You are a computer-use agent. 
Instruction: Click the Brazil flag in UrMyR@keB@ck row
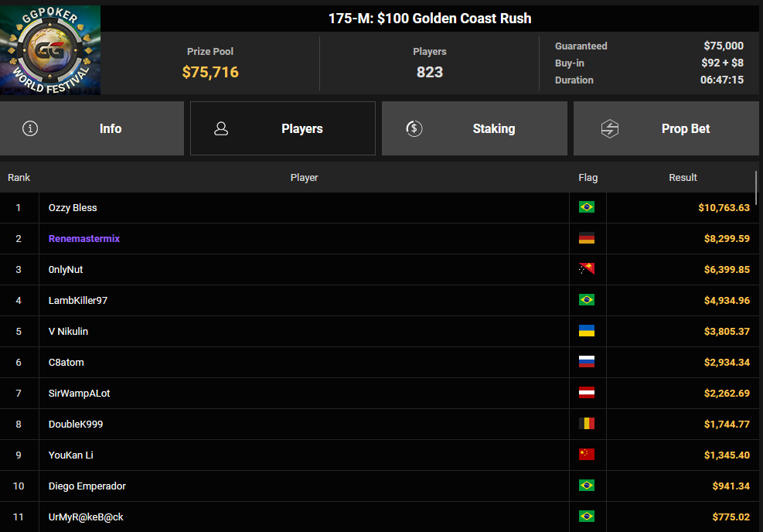click(x=587, y=517)
